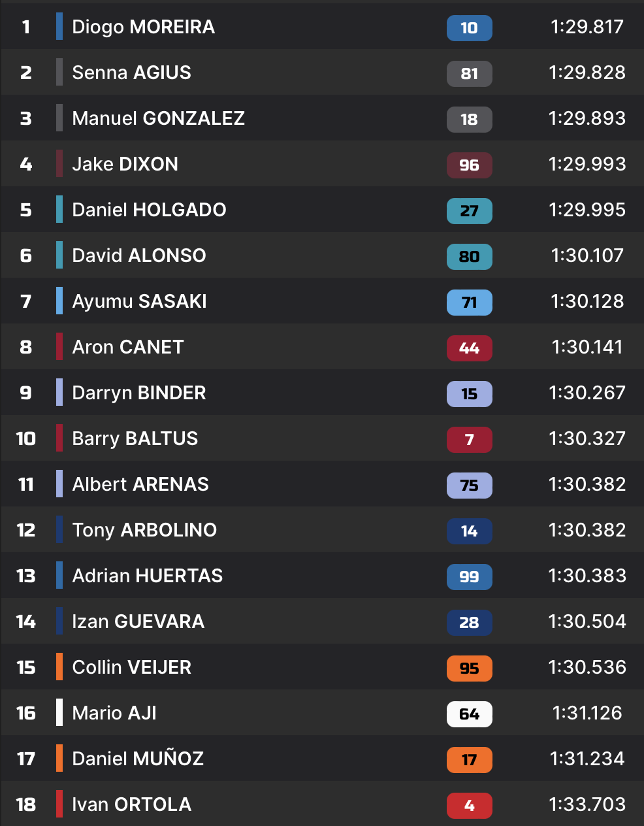This screenshot has height=826, width=644.
Task: Click the maroon 96 number badge
Action: [x=469, y=165]
